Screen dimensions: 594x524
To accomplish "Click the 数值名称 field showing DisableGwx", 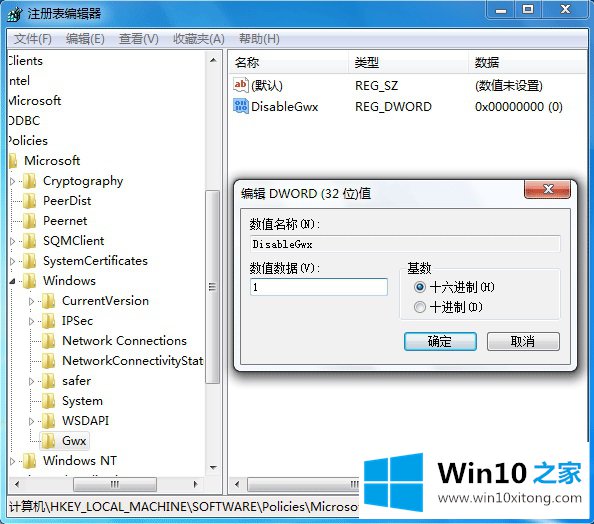I will tap(405, 244).
